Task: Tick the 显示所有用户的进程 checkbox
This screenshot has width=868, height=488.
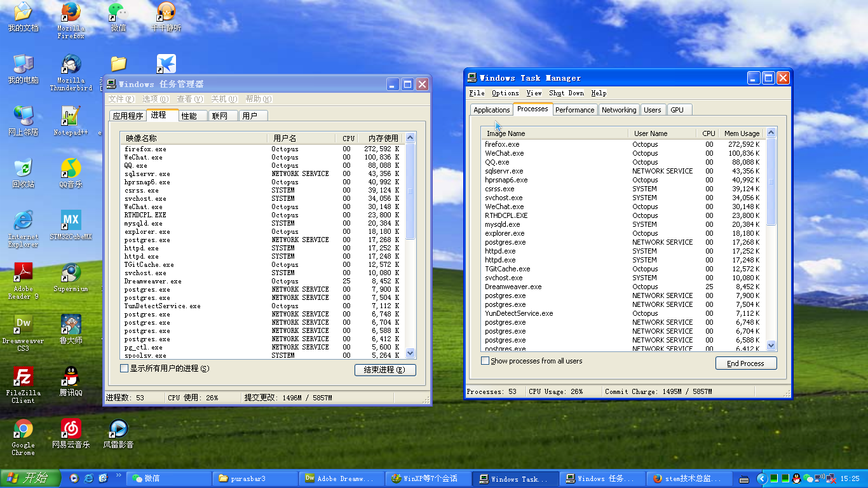Action: (125, 369)
